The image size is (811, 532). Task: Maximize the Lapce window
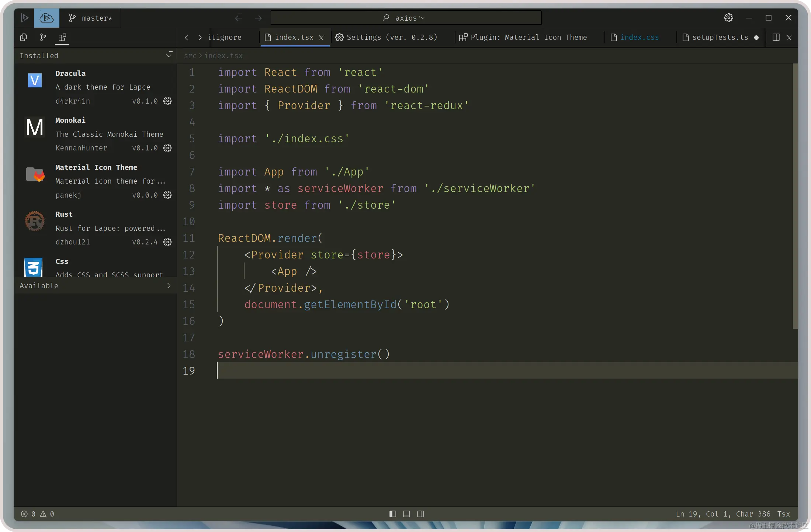769,18
